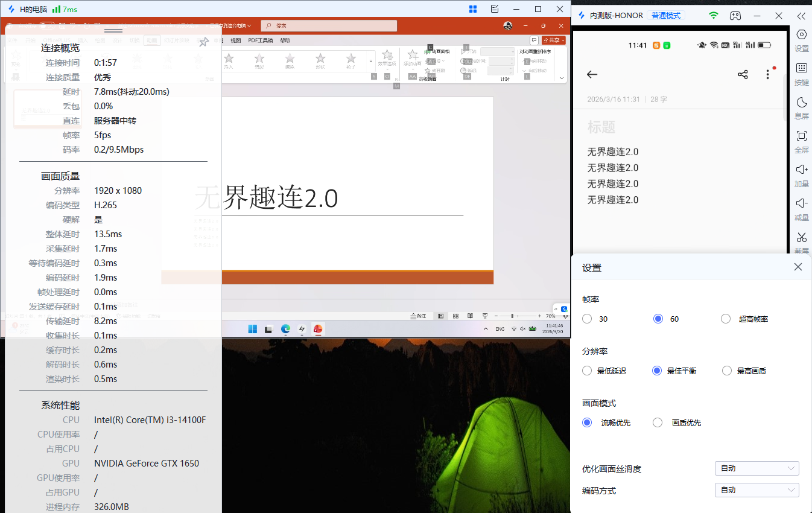The image size is (812, 513).
Task: Open the gamepad icon in title bar
Action: point(735,15)
